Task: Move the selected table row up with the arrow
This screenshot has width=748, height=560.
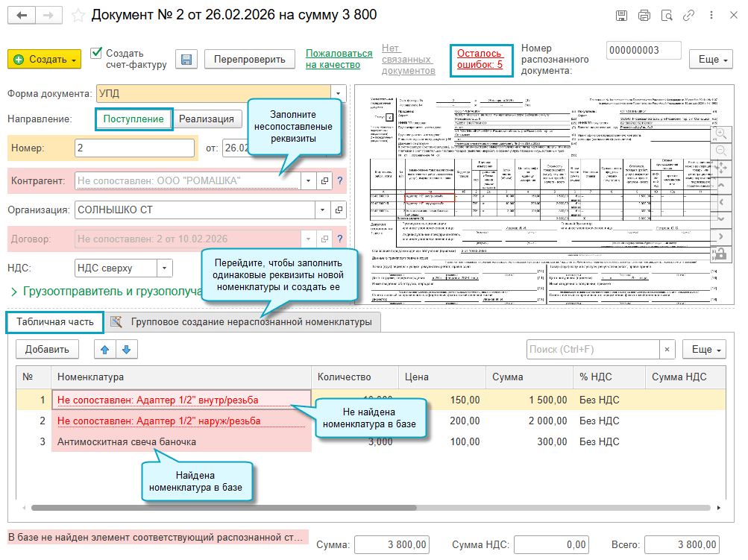Action: (x=105, y=349)
